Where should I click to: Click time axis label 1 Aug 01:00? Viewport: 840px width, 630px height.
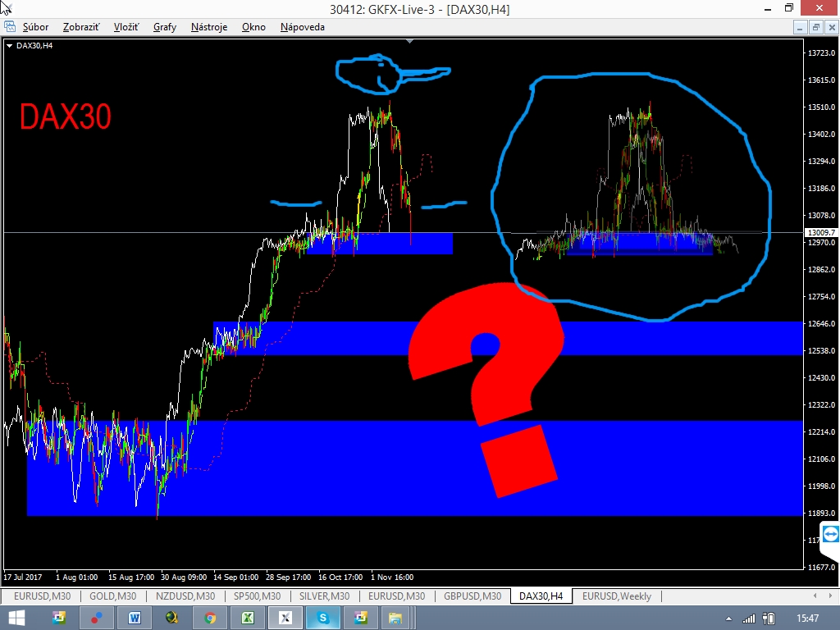tap(76, 577)
